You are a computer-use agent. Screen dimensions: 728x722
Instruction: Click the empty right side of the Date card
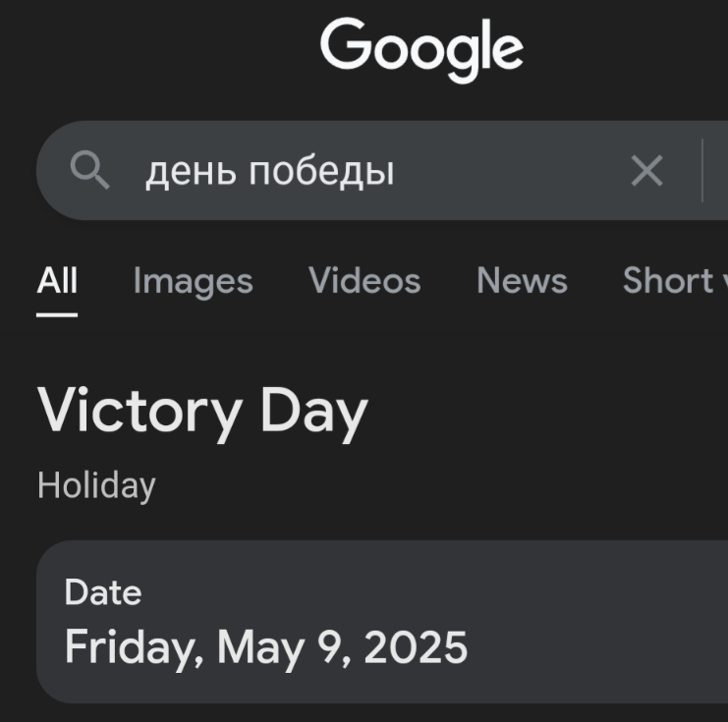(609, 621)
